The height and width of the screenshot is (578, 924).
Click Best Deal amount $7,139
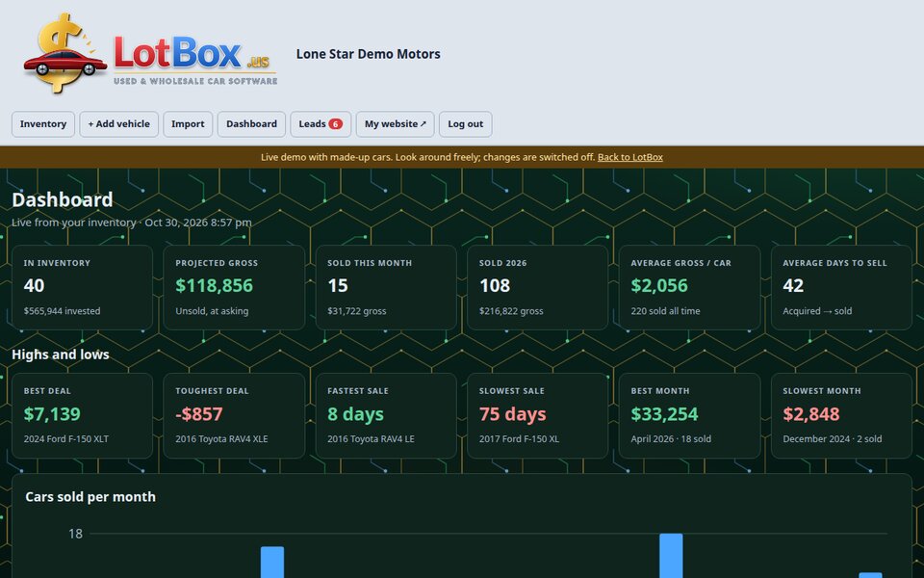tap(52, 413)
